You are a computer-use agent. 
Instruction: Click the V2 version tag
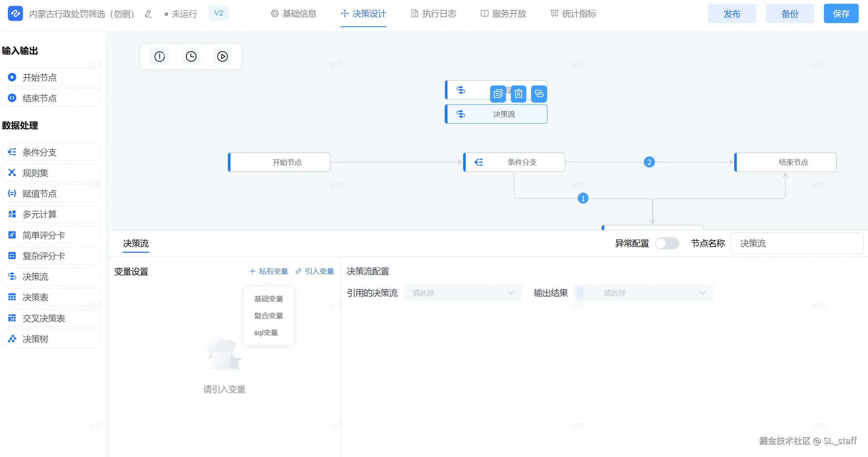(x=219, y=13)
